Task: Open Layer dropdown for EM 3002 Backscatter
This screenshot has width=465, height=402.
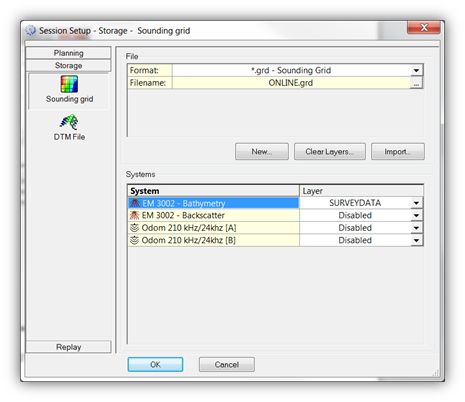Action: coord(416,215)
